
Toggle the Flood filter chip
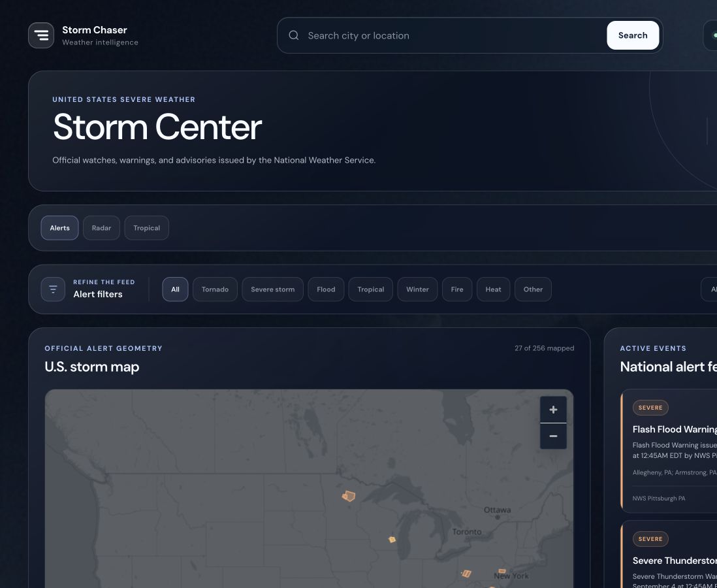(326, 289)
